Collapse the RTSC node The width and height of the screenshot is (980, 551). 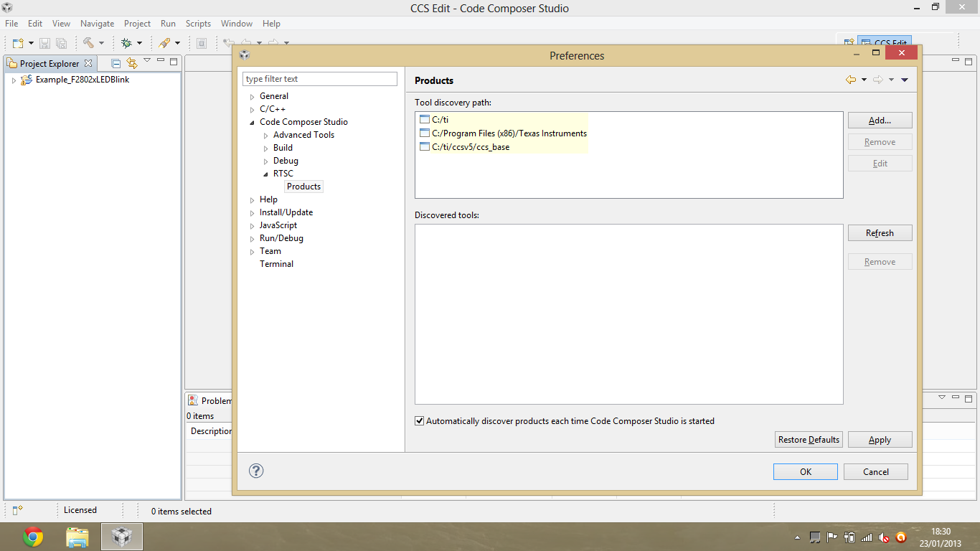point(265,174)
